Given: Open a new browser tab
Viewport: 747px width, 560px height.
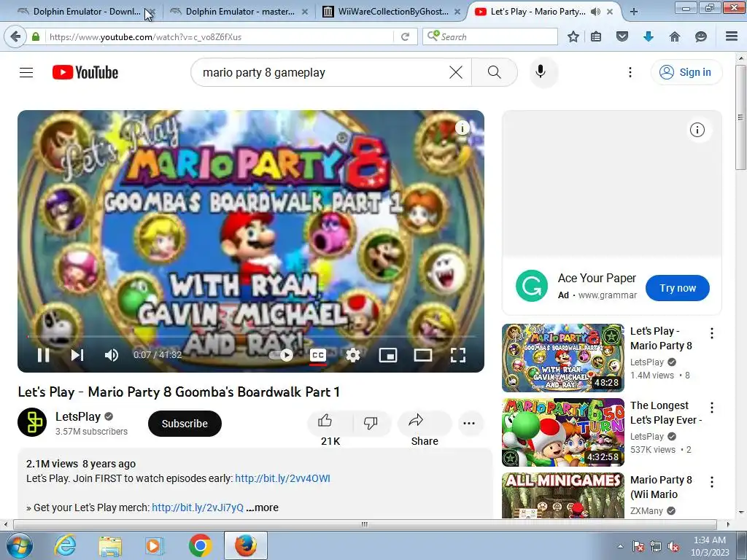Looking at the screenshot, I should pos(634,12).
